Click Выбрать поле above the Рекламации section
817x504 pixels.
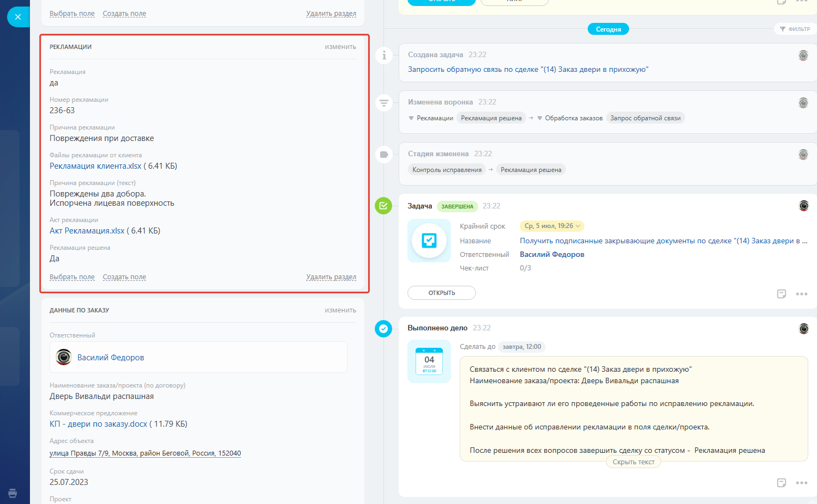coord(72,14)
